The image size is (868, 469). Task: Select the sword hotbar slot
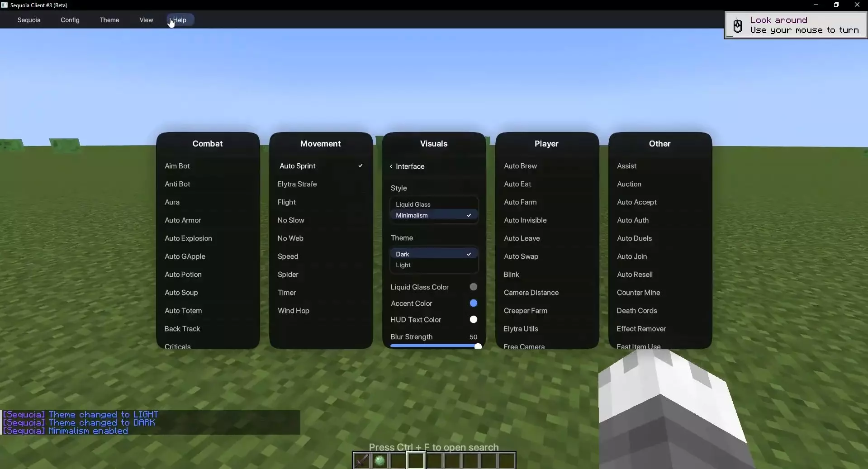pyautogui.click(x=361, y=460)
